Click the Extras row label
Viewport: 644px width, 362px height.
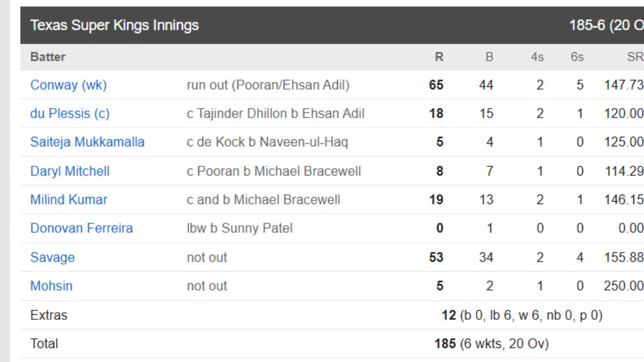click(x=49, y=315)
